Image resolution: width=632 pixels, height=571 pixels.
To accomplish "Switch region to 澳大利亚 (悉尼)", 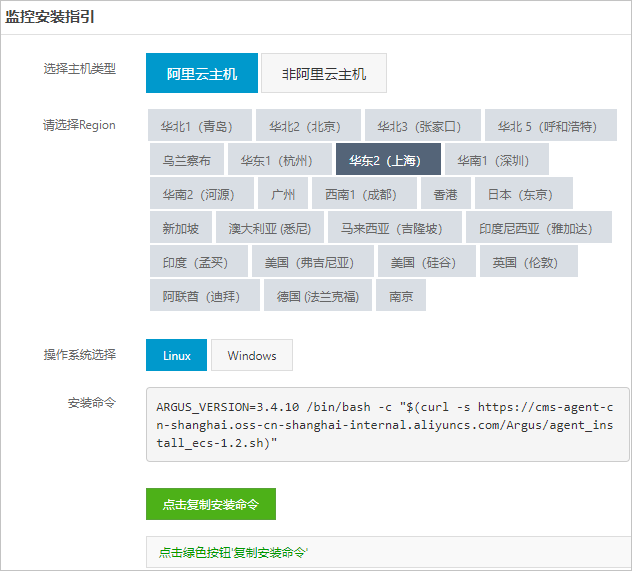I will [270, 227].
